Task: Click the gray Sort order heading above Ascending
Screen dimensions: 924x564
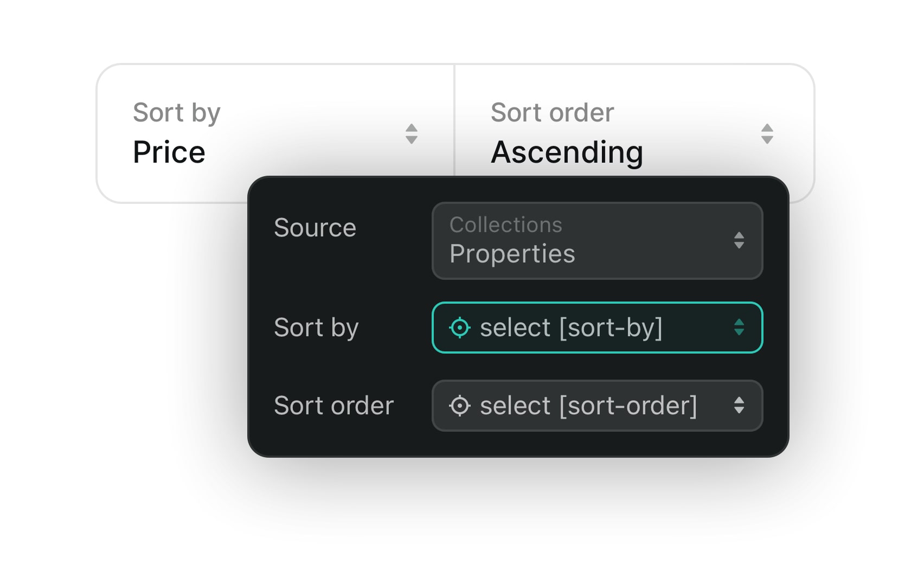Action: (x=552, y=113)
